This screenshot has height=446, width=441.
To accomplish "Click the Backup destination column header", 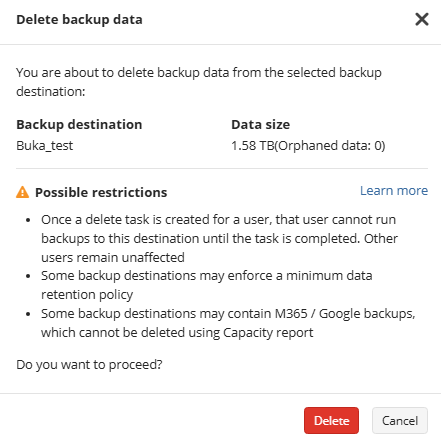I will pyautogui.click(x=79, y=125).
